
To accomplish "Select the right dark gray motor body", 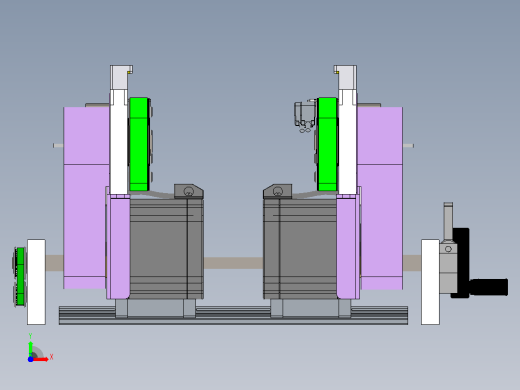I will click(300, 248).
